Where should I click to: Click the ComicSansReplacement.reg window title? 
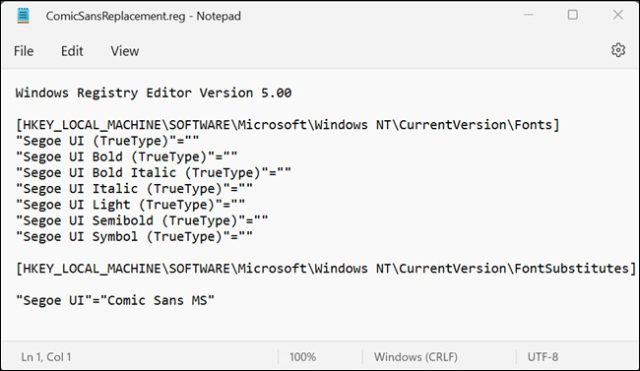click(x=143, y=16)
